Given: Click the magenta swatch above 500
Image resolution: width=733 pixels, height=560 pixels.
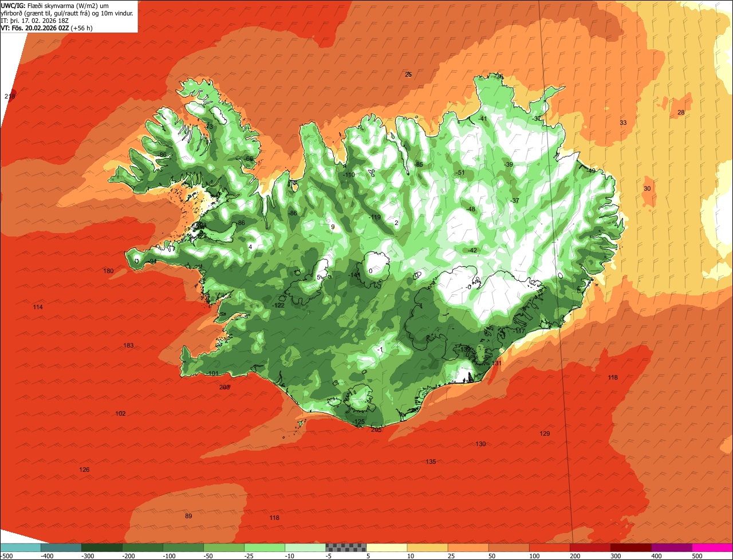Looking at the screenshot, I should (712, 548).
